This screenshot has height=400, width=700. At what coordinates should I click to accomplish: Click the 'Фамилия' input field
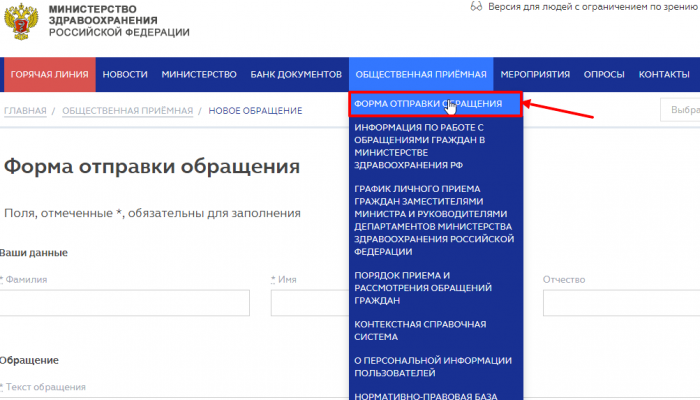(125, 303)
